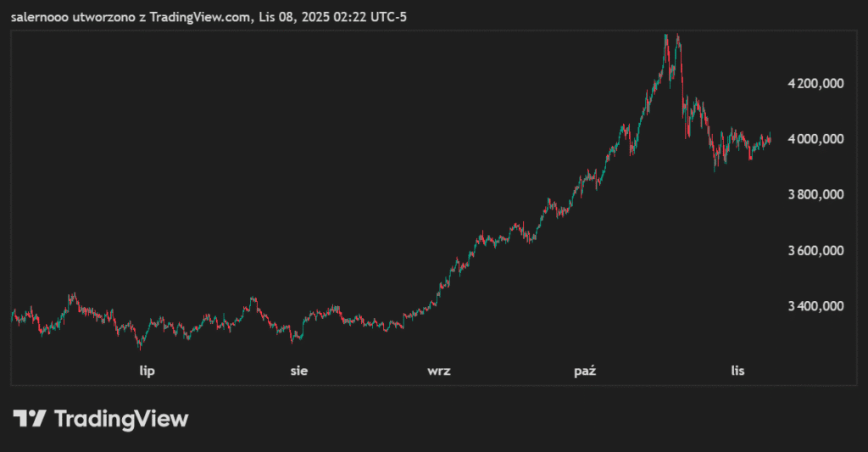Click the TradingView wordmark text
Image resolution: width=868 pixels, height=452 pixels.
pyautogui.click(x=121, y=419)
